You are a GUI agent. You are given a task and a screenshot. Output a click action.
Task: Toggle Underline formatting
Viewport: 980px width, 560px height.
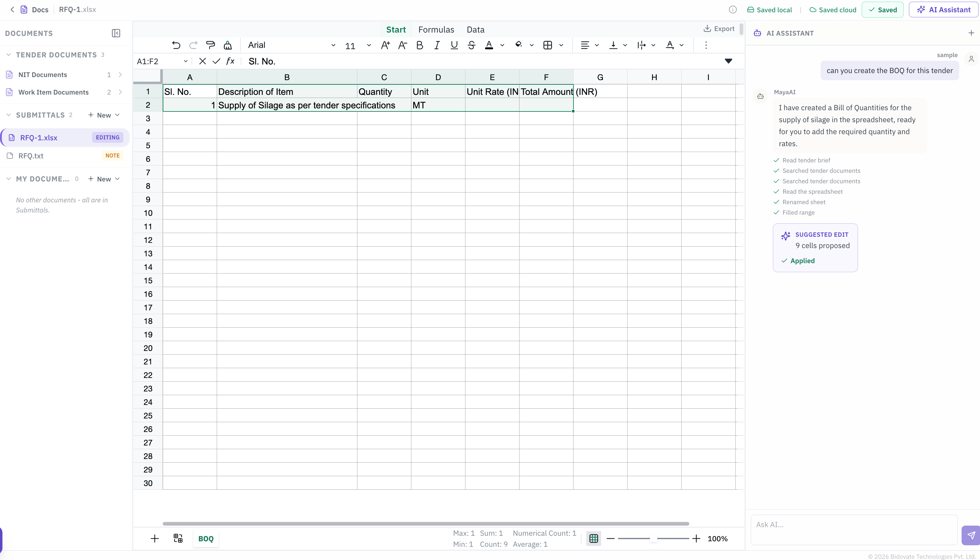tap(454, 45)
